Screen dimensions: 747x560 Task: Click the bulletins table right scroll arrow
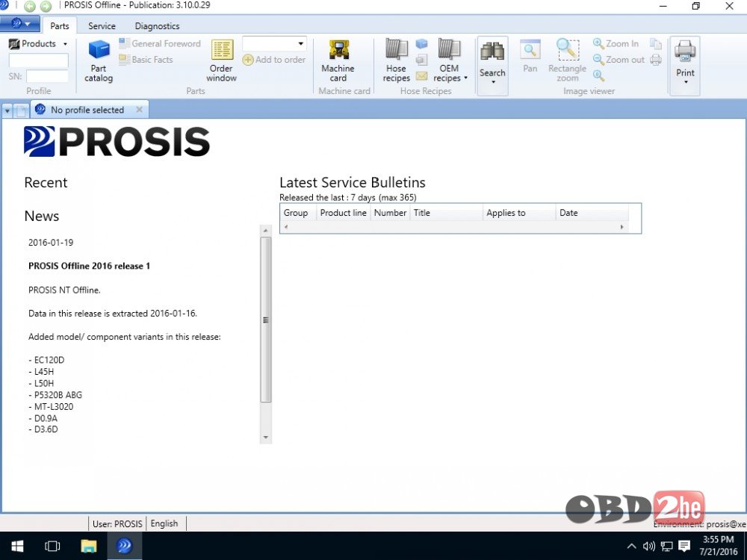click(622, 227)
